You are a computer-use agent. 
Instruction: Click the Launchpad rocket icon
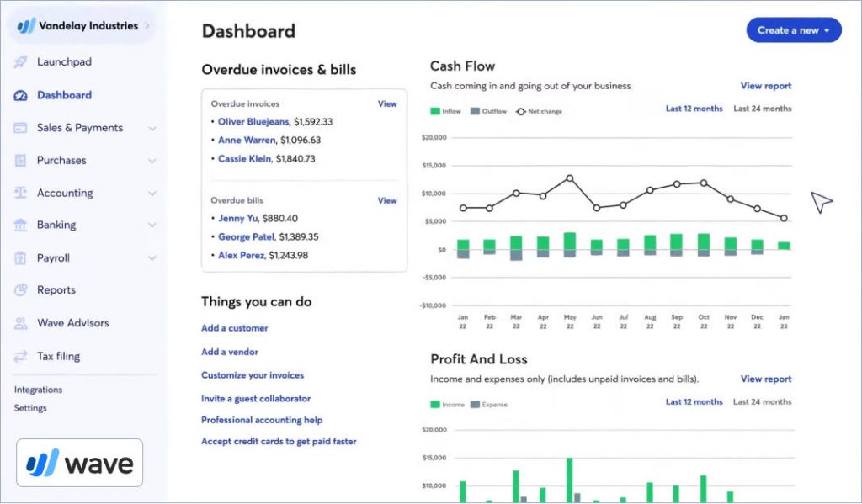(x=21, y=62)
